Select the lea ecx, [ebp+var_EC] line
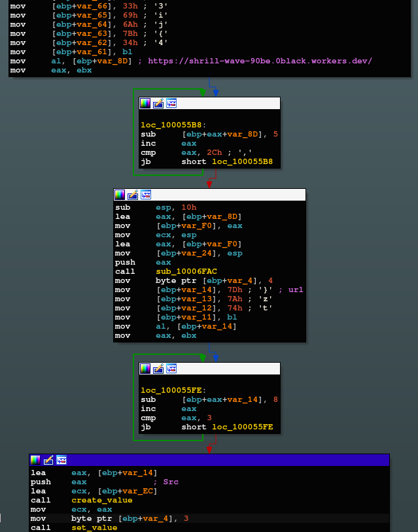 tap(94, 491)
